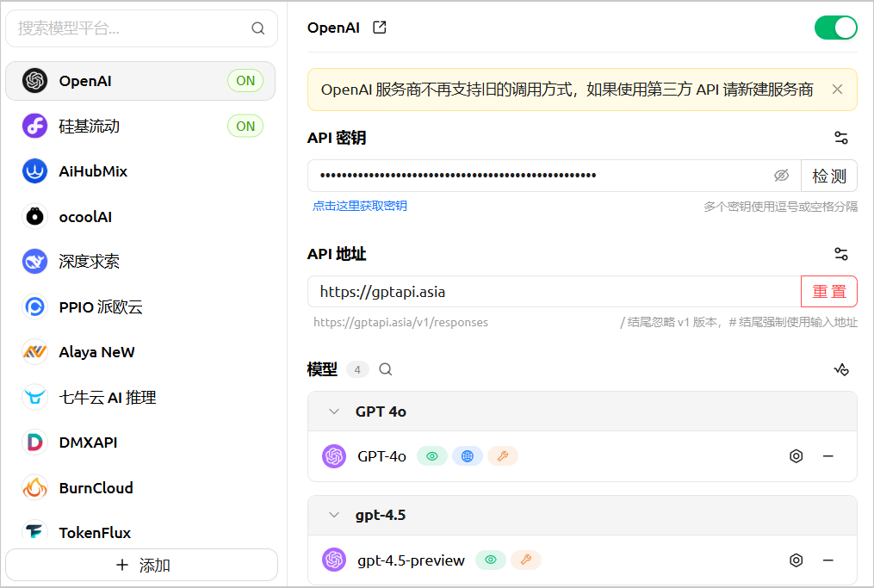This screenshot has width=874, height=588.
Task: Select the 硅基流动 provider in the sidebar
Action: [140, 127]
